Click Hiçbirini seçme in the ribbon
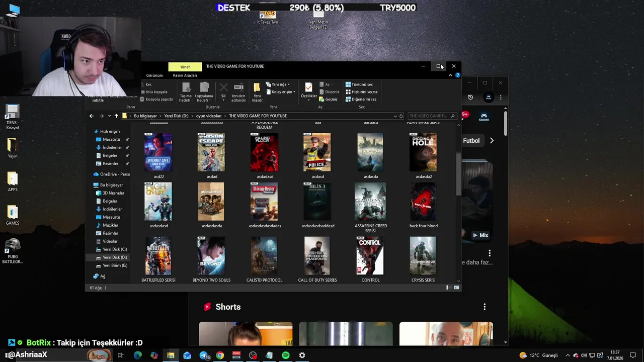Image resolution: width=644 pixels, height=362 pixels. pyautogui.click(x=361, y=92)
